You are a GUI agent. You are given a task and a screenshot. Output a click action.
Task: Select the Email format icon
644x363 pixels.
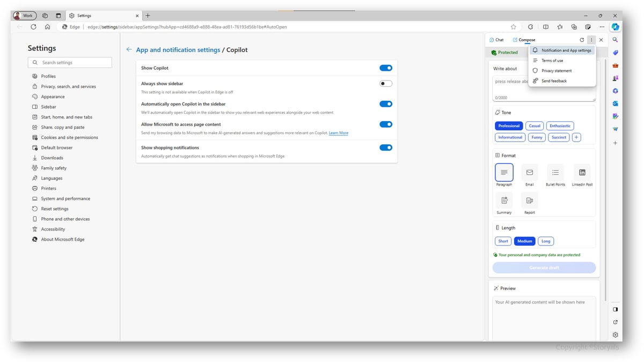pyautogui.click(x=530, y=172)
